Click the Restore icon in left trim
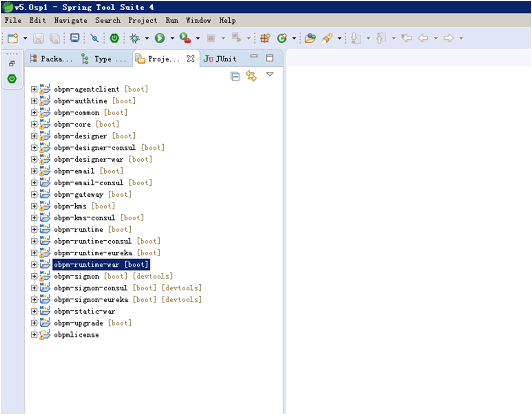532x415 pixels. (x=12, y=63)
